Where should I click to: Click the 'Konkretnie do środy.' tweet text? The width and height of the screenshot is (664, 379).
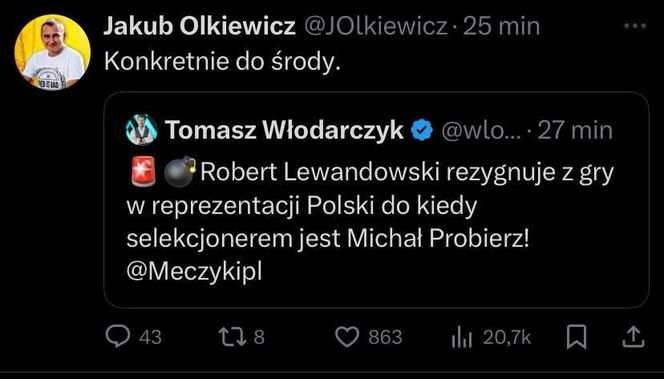click(x=222, y=63)
